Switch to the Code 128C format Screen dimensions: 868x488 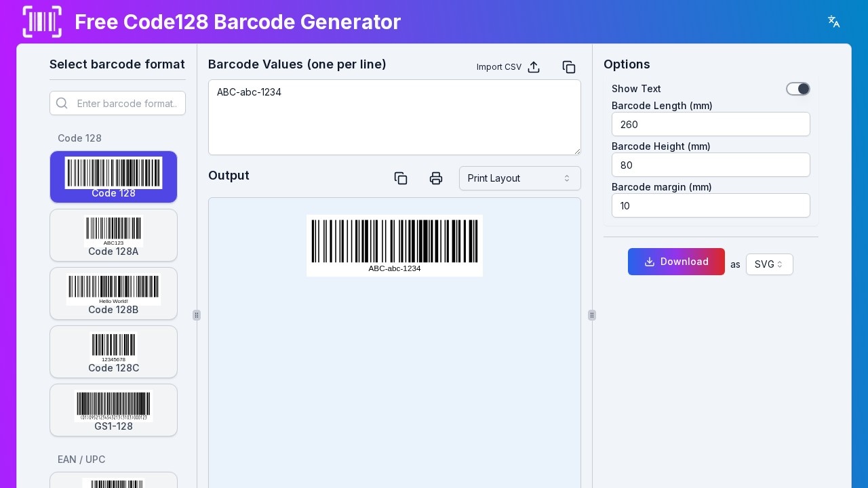[x=113, y=352]
